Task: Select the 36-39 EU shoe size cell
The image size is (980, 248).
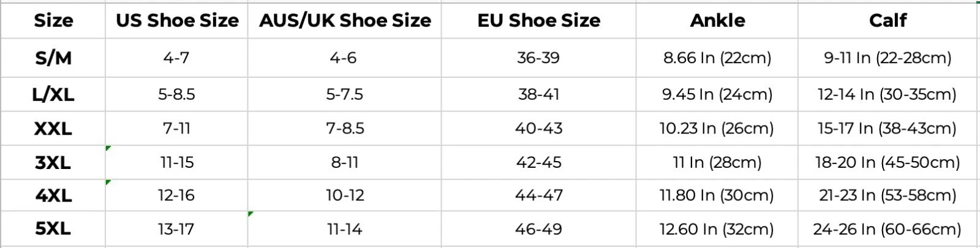Action: pos(538,58)
